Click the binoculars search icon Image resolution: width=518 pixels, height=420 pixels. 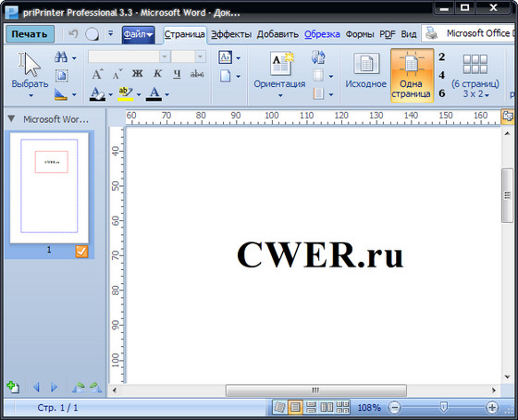[x=61, y=57]
